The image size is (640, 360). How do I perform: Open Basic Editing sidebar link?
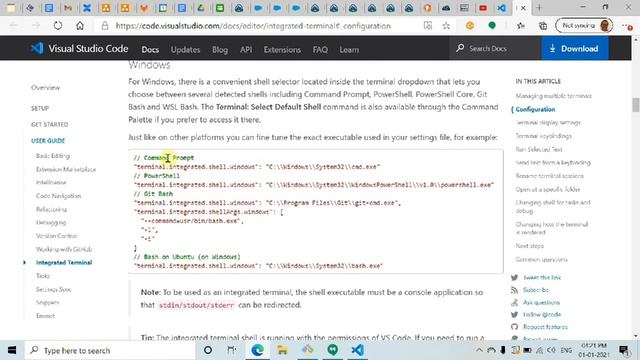point(53,156)
